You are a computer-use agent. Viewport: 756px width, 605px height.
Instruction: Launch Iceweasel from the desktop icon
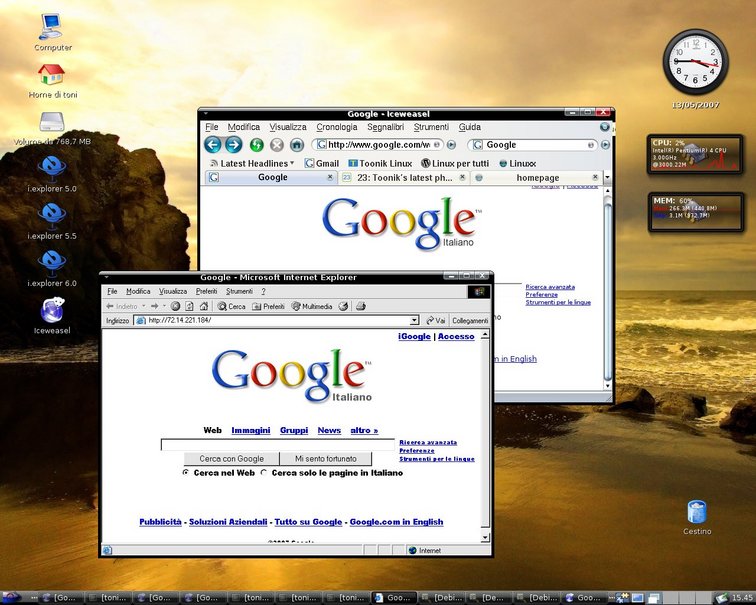coord(52,316)
